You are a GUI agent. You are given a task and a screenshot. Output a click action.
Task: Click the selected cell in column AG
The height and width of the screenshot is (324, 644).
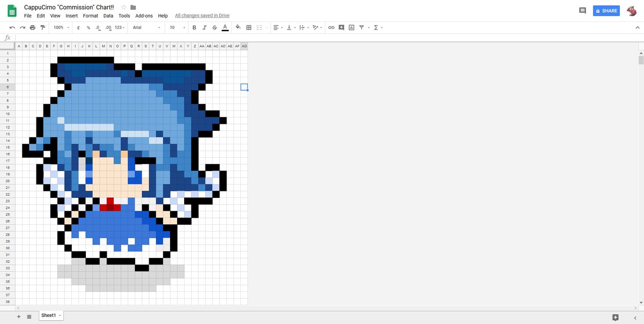(244, 87)
